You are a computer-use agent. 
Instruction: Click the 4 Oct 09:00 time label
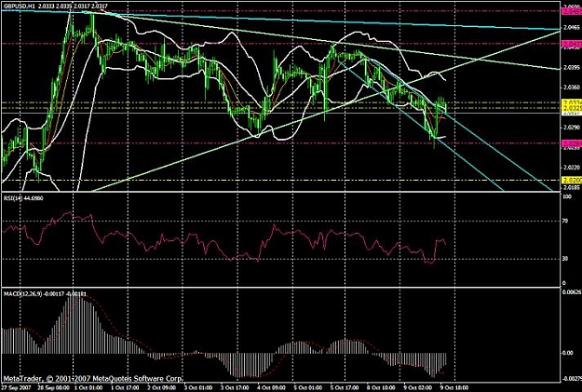point(271,387)
